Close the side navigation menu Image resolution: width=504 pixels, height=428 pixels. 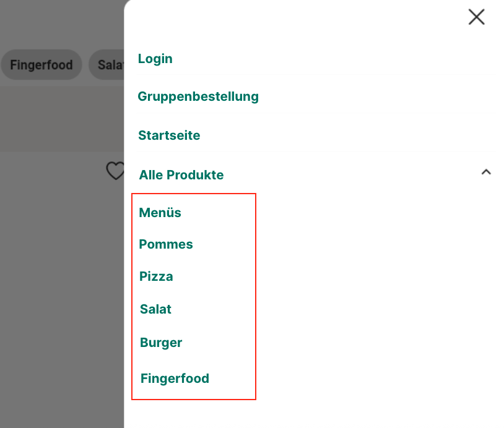point(476,17)
